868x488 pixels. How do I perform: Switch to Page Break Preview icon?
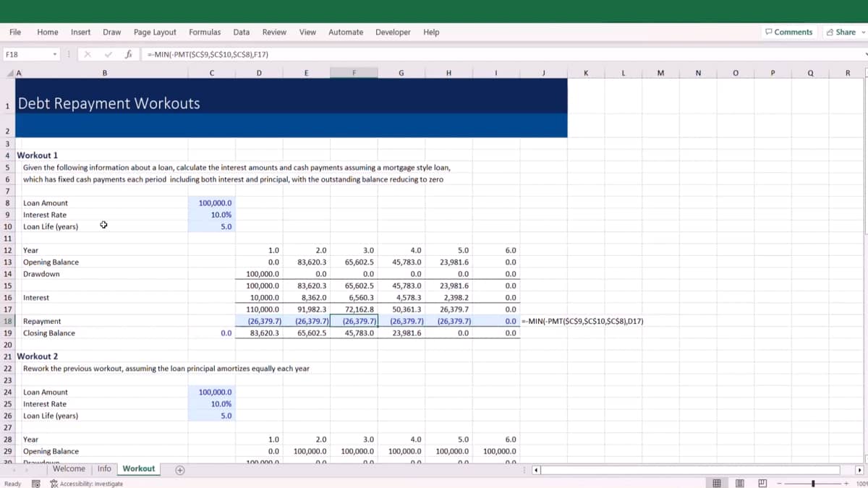[x=763, y=483]
